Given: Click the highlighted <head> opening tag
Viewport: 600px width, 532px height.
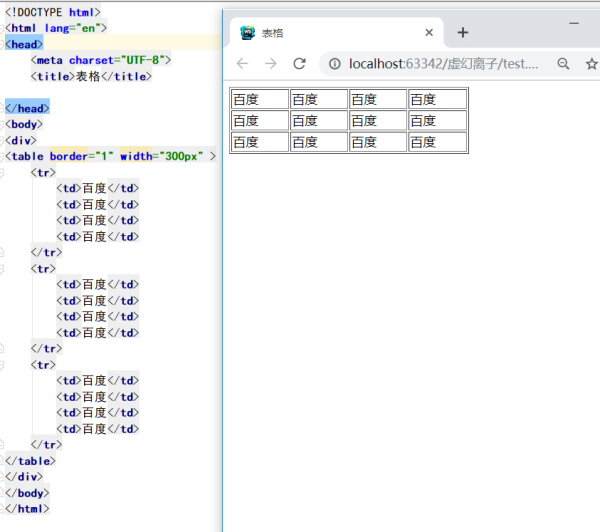Looking at the screenshot, I should (x=24, y=44).
